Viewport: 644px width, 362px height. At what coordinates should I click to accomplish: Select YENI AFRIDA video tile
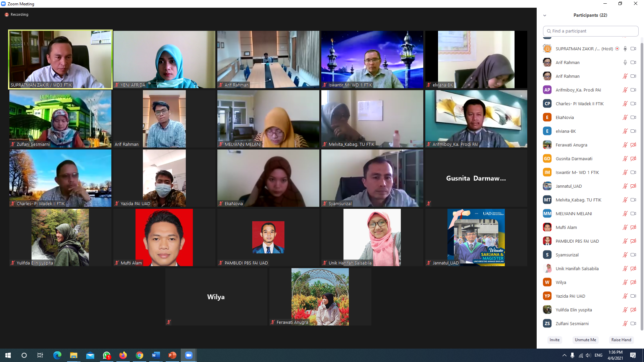pyautogui.click(x=164, y=59)
